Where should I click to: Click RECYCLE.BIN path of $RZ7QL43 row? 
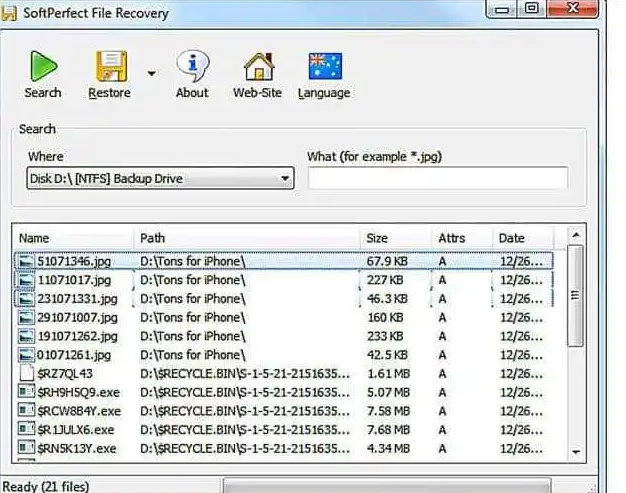coord(245,374)
